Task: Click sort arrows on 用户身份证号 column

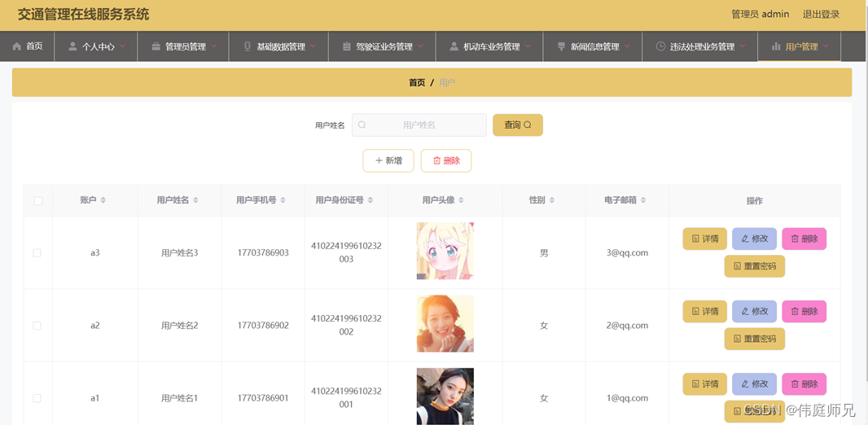Action: 370,200
